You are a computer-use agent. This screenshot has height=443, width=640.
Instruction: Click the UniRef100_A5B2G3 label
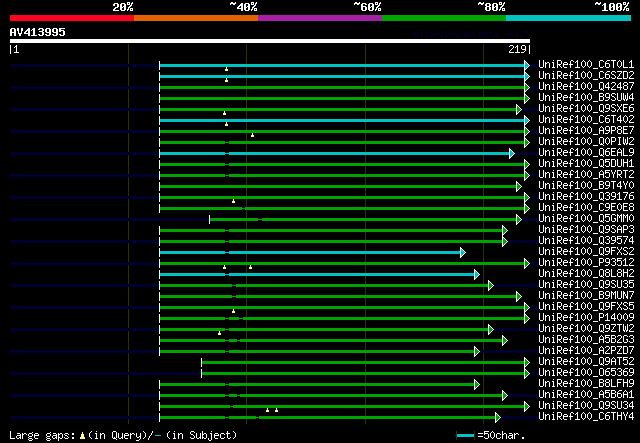(x=586, y=340)
